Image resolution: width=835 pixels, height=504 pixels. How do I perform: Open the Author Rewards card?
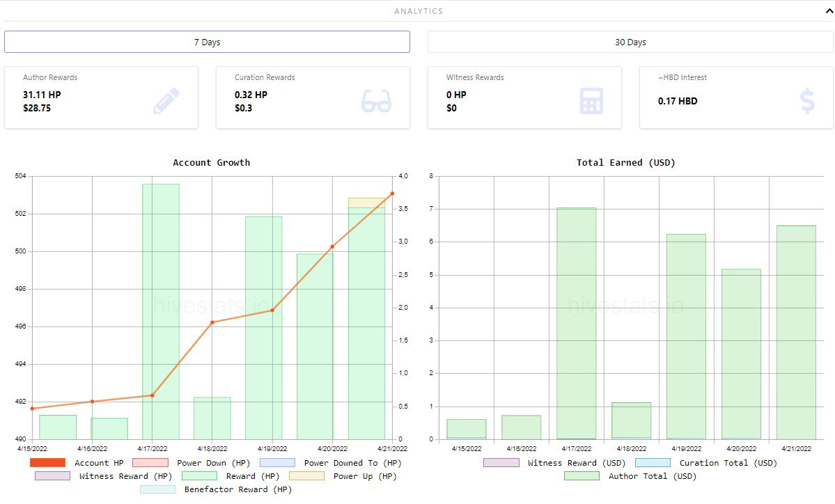point(101,97)
